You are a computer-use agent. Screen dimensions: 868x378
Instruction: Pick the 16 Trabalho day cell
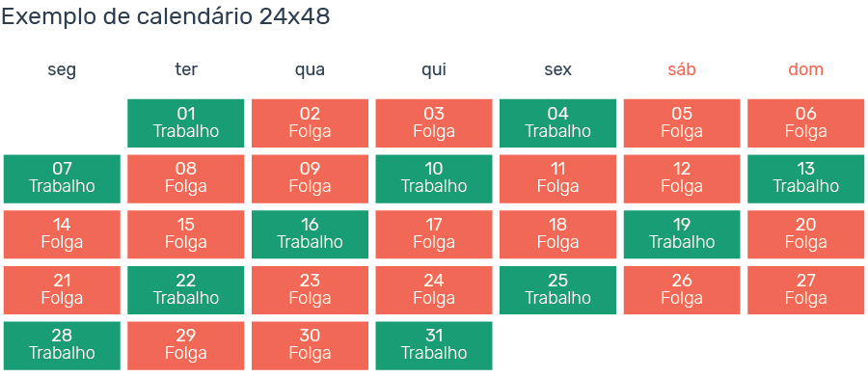click(310, 234)
